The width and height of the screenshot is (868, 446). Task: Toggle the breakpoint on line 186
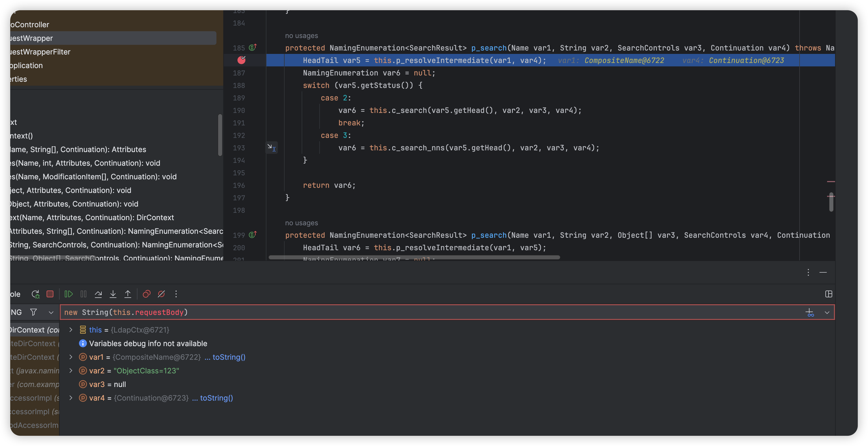click(242, 60)
